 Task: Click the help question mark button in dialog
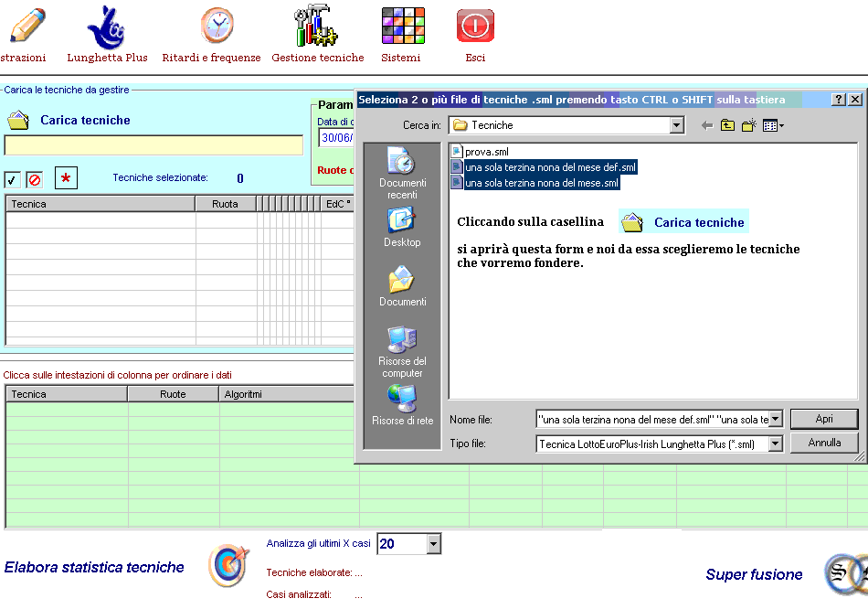pos(839,99)
